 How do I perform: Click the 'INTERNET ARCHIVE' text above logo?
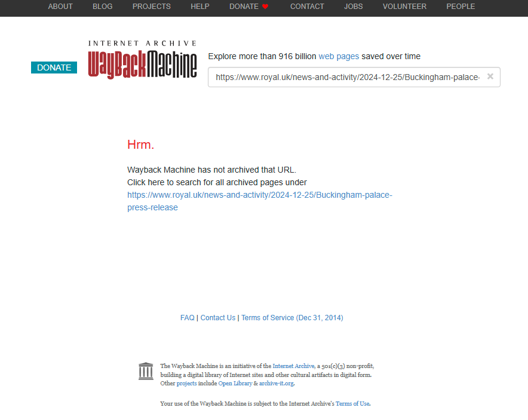(142, 43)
